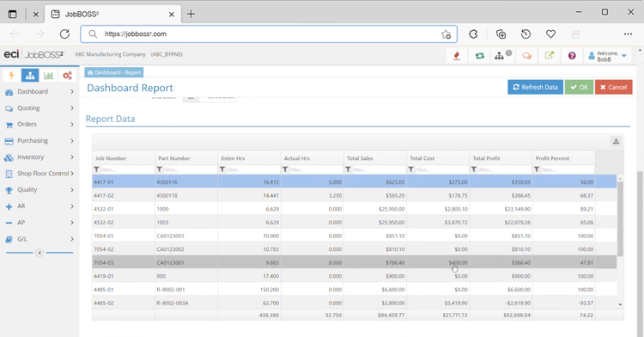Expand the G/L sidebar menu
This screenshot has width=644, height=337.
coord(39,239)
